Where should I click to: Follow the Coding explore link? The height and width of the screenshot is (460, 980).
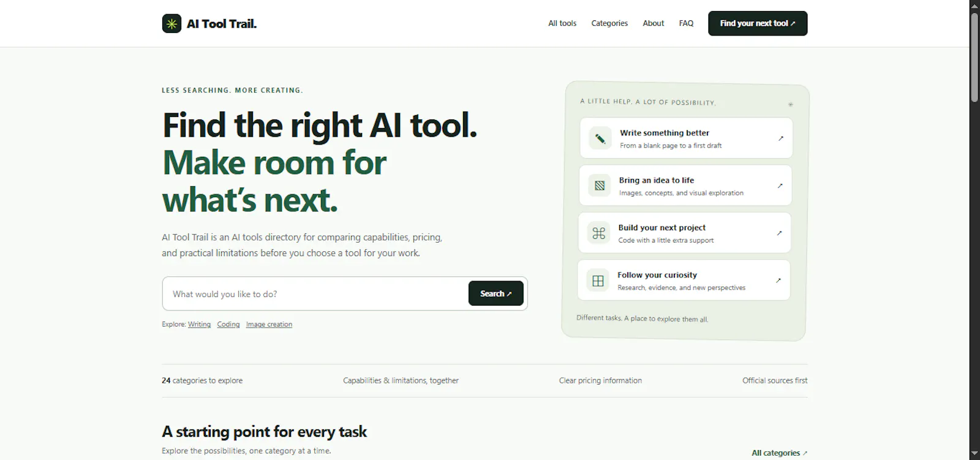coord(228,324)
